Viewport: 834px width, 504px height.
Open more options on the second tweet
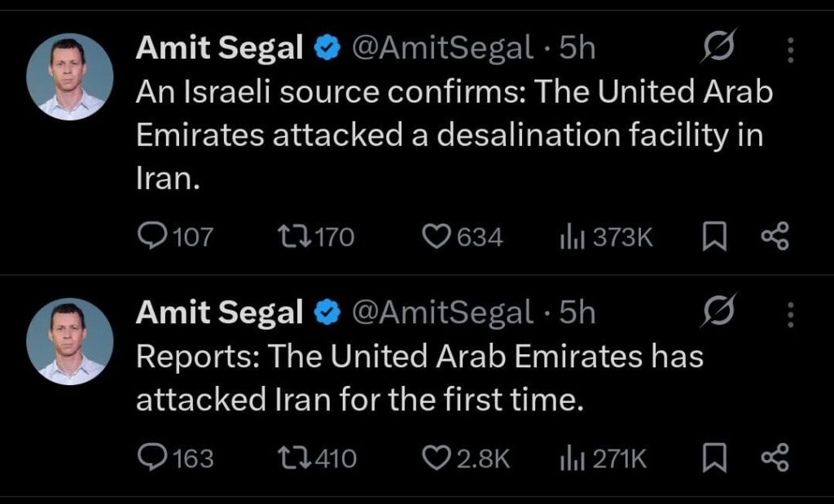789,313
